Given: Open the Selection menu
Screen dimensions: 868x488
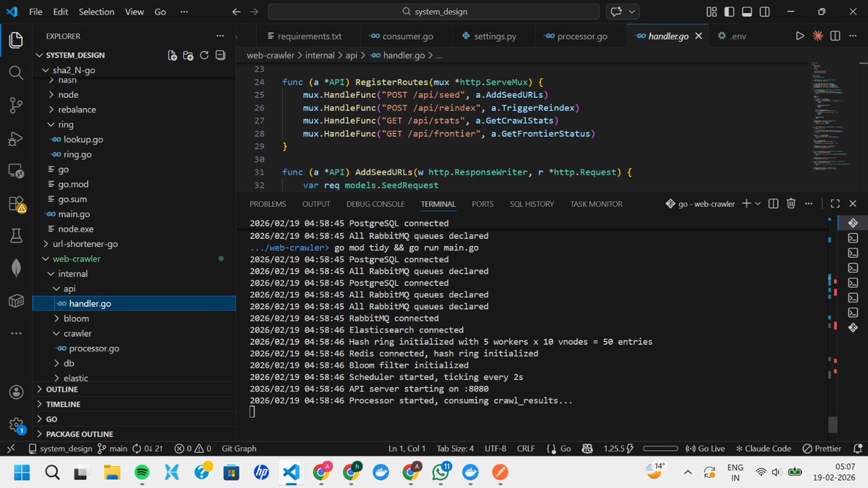Looking at the screenshot, I should (96, 12).
